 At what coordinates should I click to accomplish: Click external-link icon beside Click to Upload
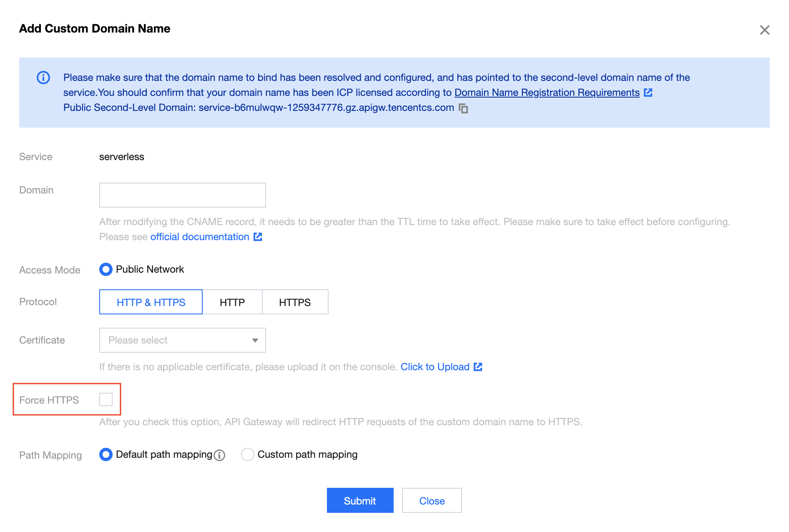[x=478, y=367]
